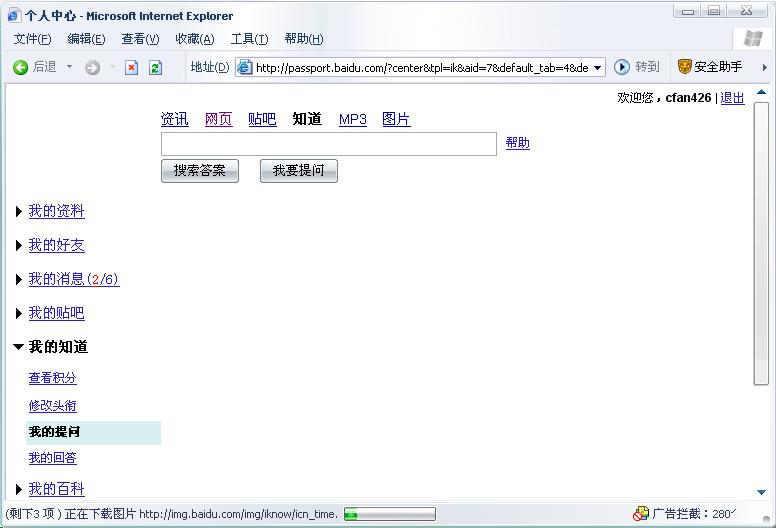Click the ad-block status bar icon
The image size is (776, 528).
[640, 514]
